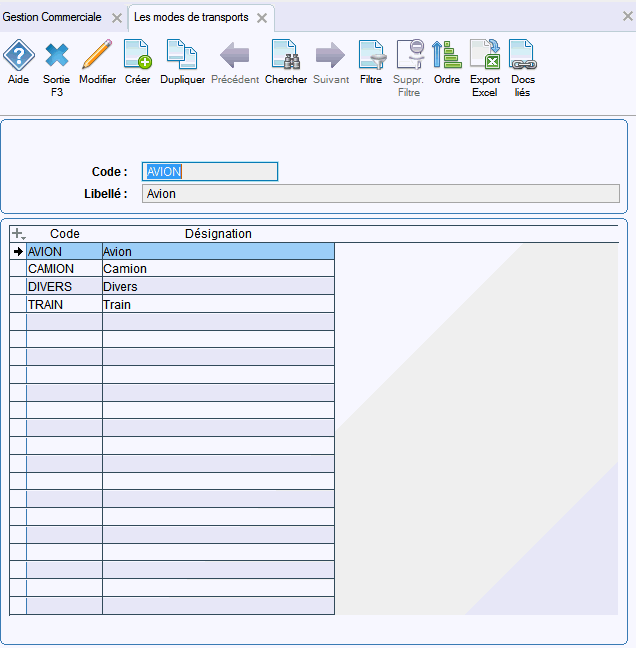Click the Suppr. Filtre toolbar icon
The width and height of the screenshot is (636, 648).
tap(410, 54)
